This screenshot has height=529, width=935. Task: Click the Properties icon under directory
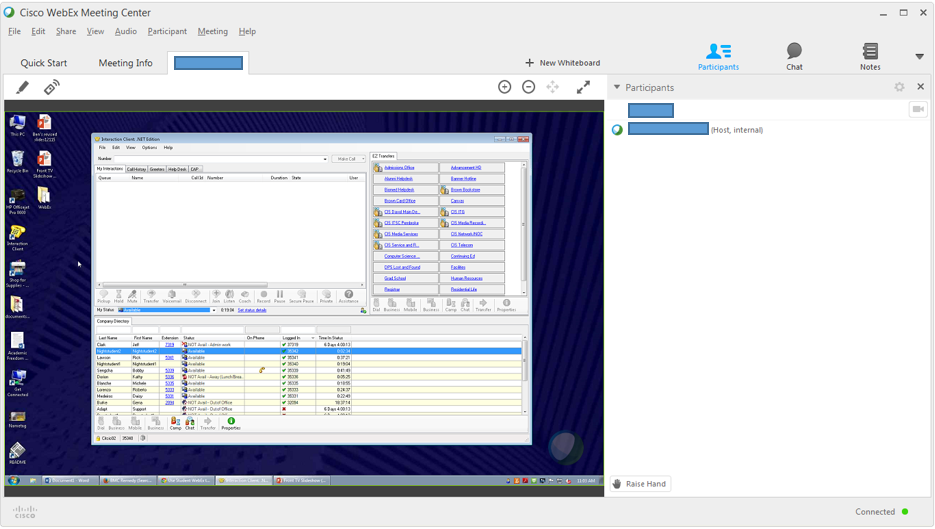[231, 423]
